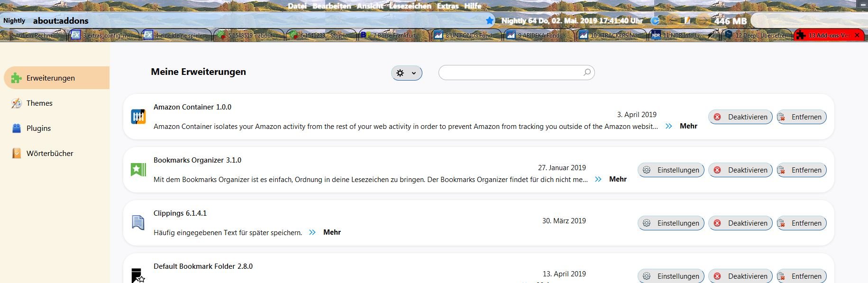
Task: Deactivate the Bookmarks Organizer extension
Action: coord(740,170)
